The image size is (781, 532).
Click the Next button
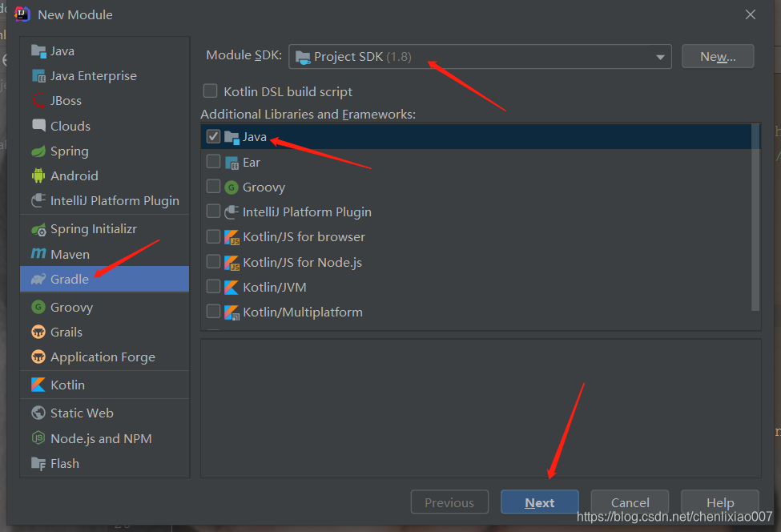[539, 502]
